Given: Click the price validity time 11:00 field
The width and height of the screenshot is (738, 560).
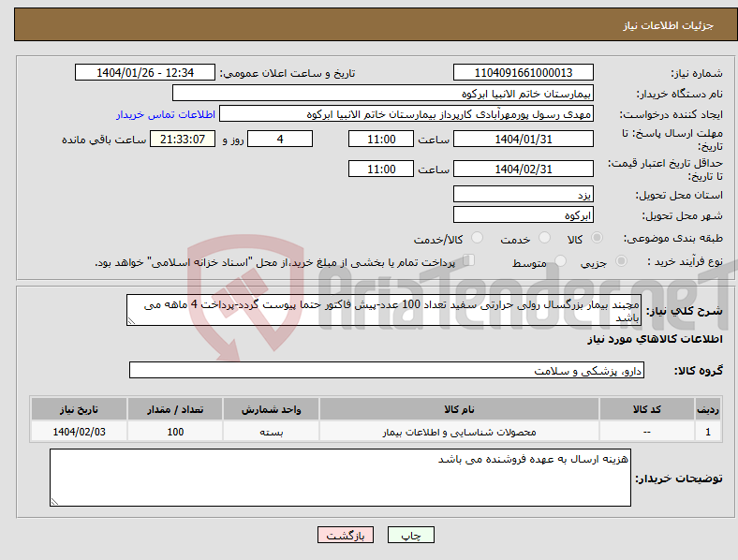Looking at the screenshot, I should pos(381,169).
